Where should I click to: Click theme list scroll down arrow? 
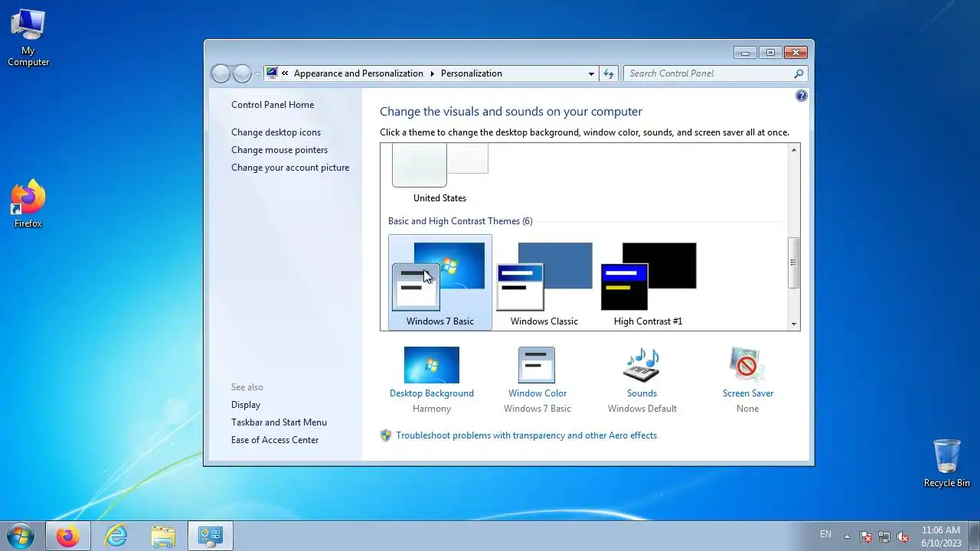click(x=794, y=324)
